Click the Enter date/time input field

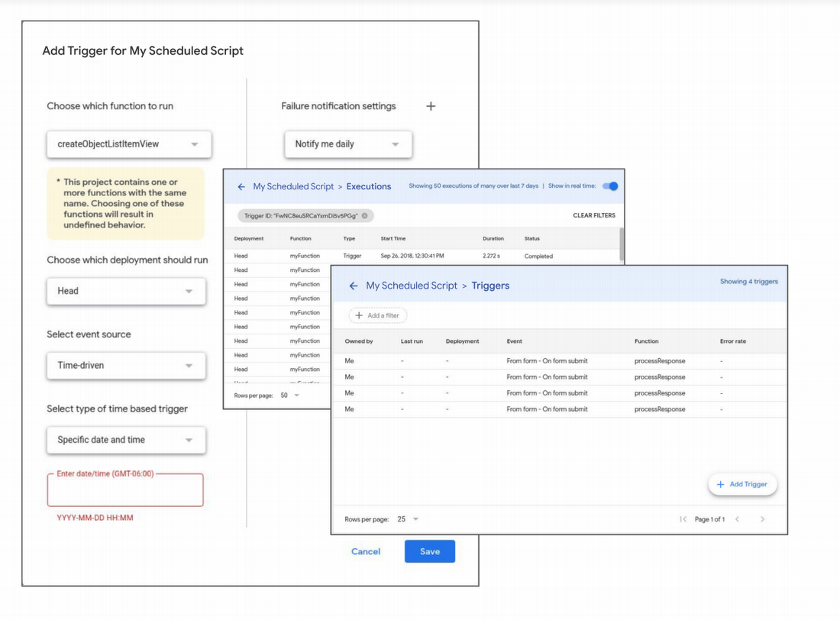125,489
